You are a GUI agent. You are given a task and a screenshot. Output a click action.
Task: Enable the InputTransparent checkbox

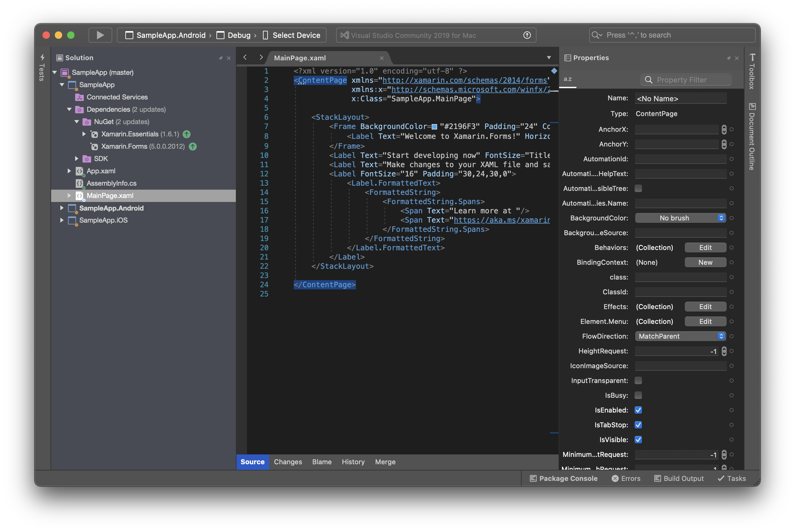click(638, 381)
